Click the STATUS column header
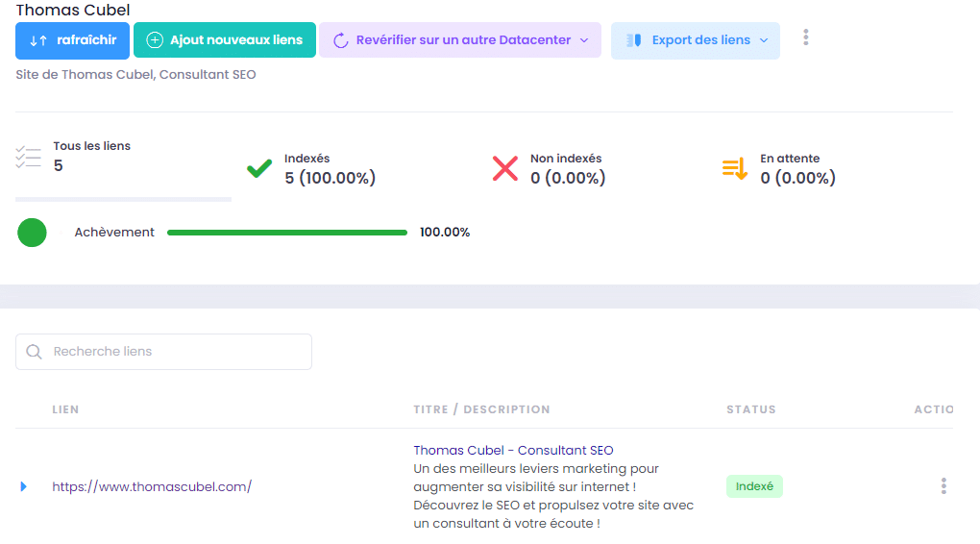 pos(751,409)
